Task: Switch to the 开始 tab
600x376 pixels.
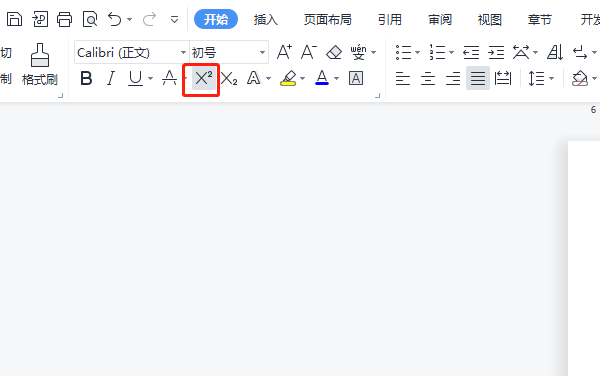Action: click(216, 19)
